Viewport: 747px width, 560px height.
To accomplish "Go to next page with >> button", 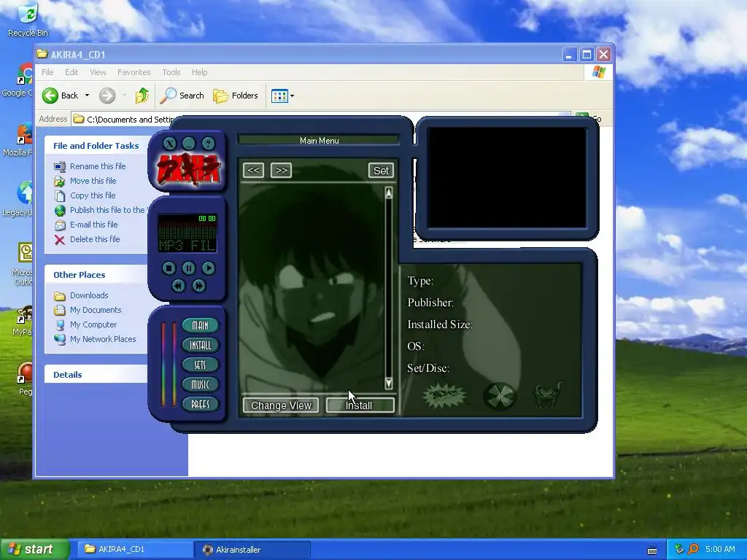I will click(281, 170).
